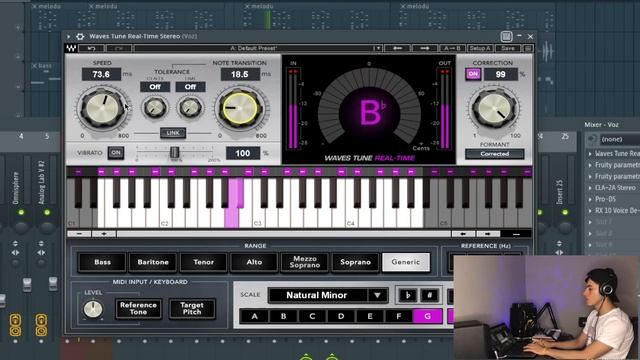Select the Mezzo Soprano range
The width and height of the screenshot is (640, 360).
(x=304, y=262)
